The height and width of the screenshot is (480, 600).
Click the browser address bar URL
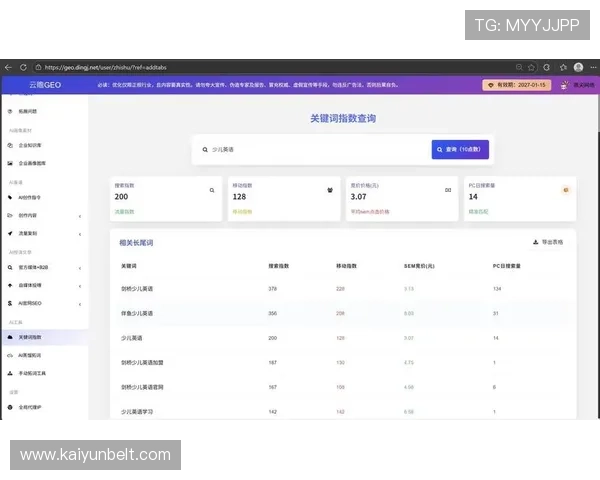106,67
